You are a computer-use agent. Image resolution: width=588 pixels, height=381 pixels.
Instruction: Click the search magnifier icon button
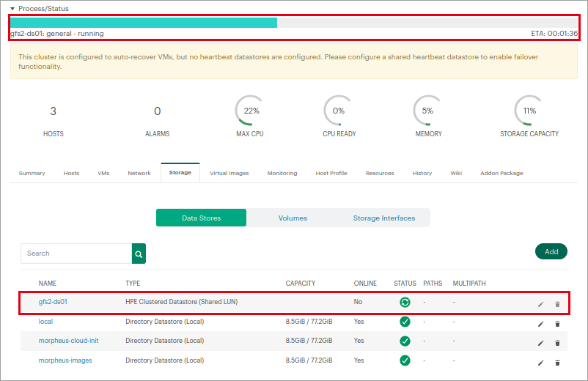(139, 254)
